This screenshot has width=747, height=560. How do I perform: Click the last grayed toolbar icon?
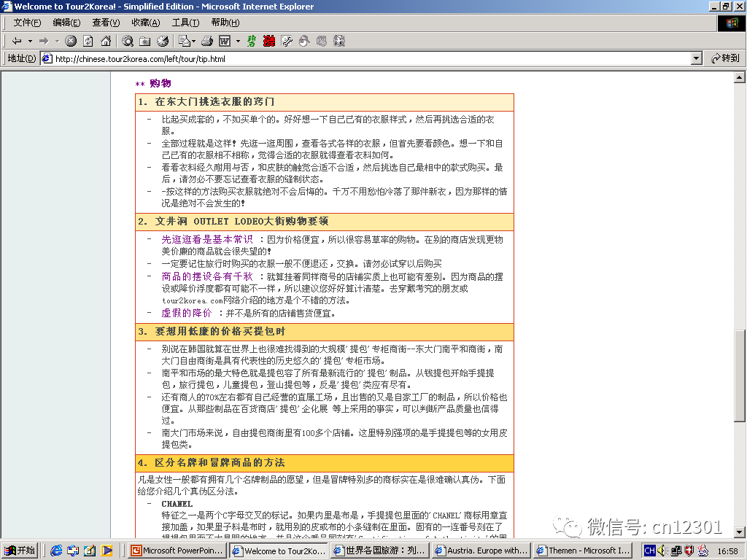[338, 41]
